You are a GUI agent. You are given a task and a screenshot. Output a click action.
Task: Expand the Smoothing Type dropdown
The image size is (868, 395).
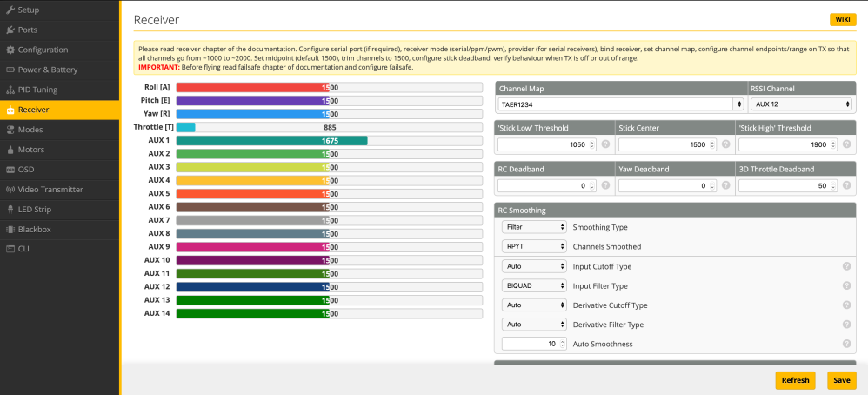(534, 227)
